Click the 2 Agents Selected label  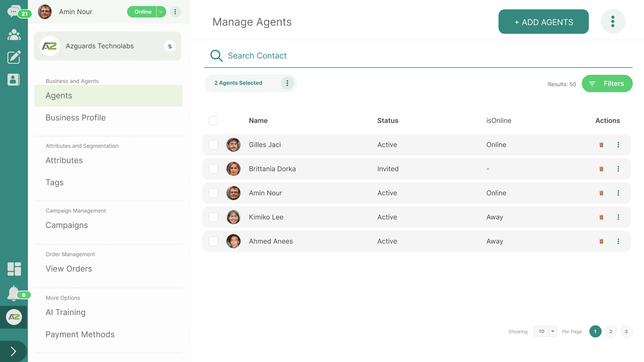(x=238, y=83)
